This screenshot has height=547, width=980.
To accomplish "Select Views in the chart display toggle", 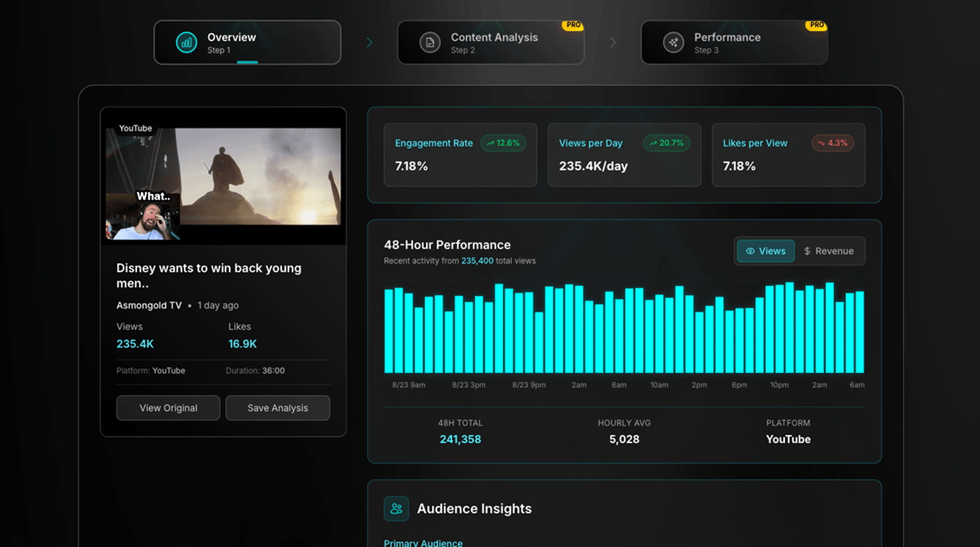I will (765, 251).
